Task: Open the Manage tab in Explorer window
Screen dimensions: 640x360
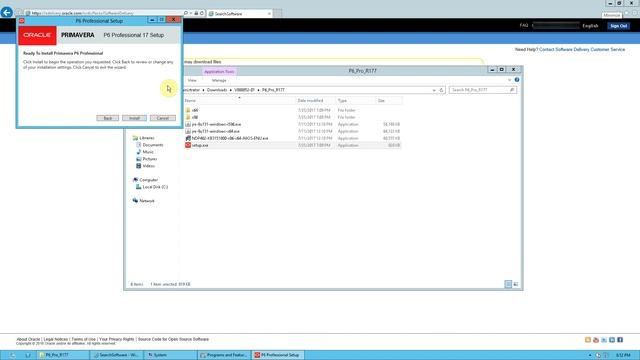Action: [x=219, y=80]
